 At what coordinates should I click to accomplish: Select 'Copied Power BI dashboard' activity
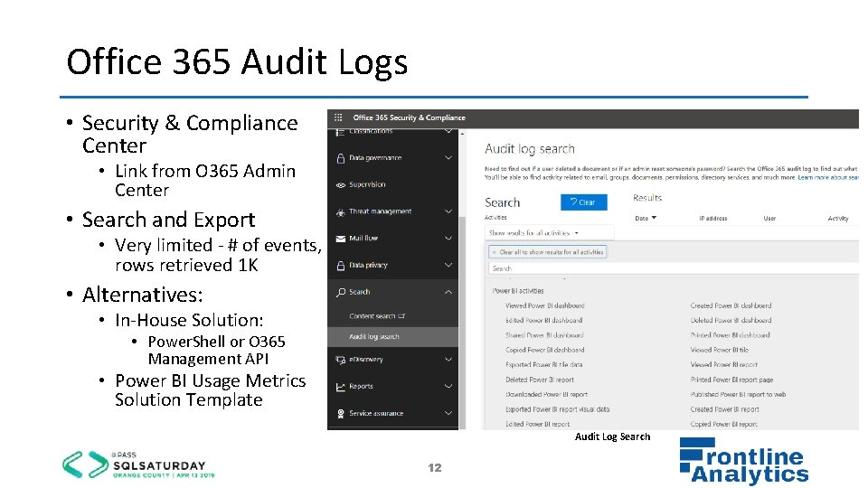click(544, 350)
